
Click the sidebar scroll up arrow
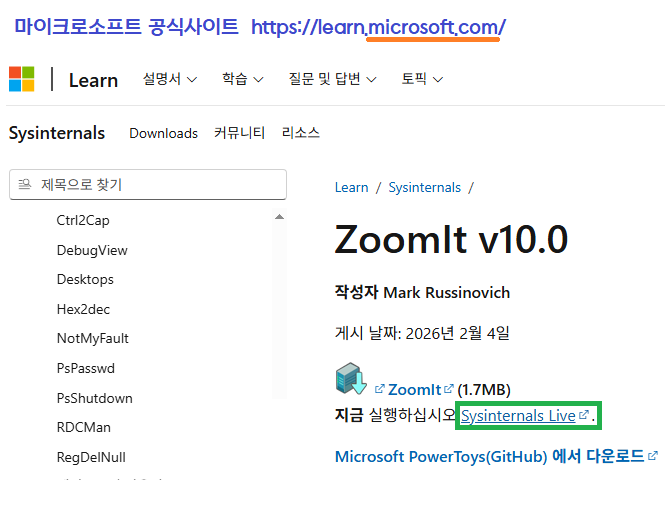click(279, 217)
